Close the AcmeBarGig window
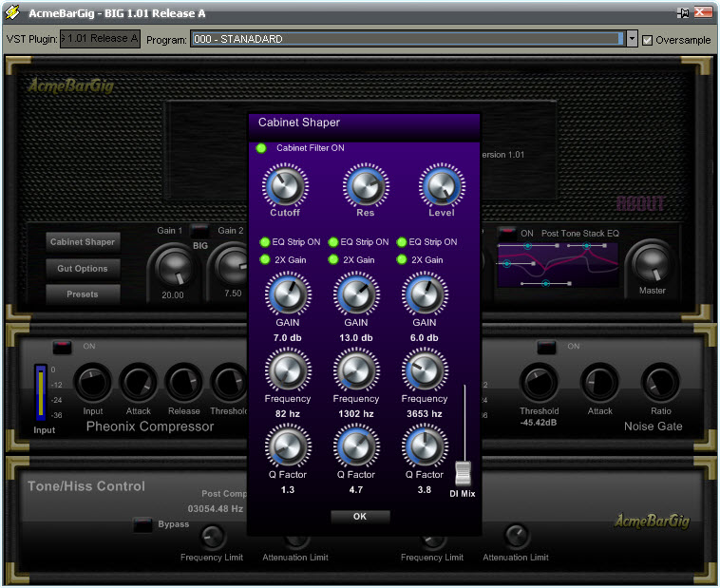The height and width of the screenshot is (588, 720). (x=703, y=12)
